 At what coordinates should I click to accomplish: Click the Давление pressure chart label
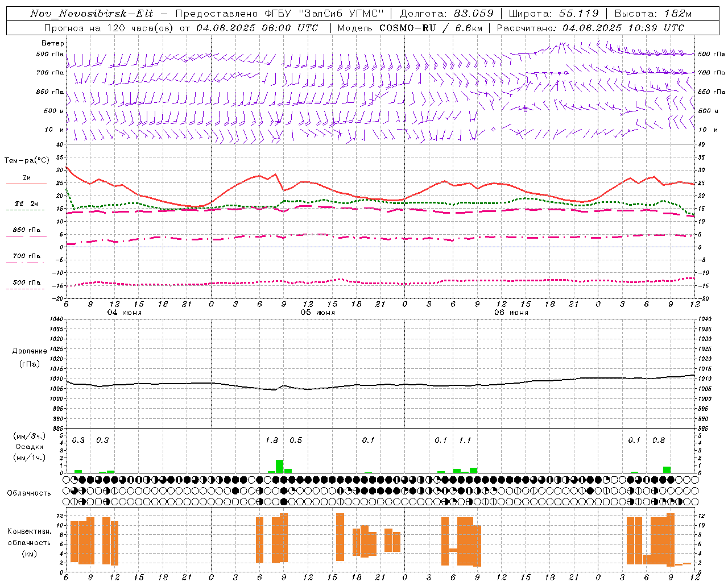point(30,351)
